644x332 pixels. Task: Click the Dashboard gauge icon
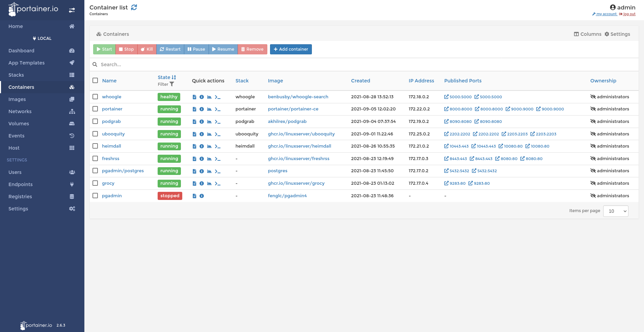coord(72,51)
